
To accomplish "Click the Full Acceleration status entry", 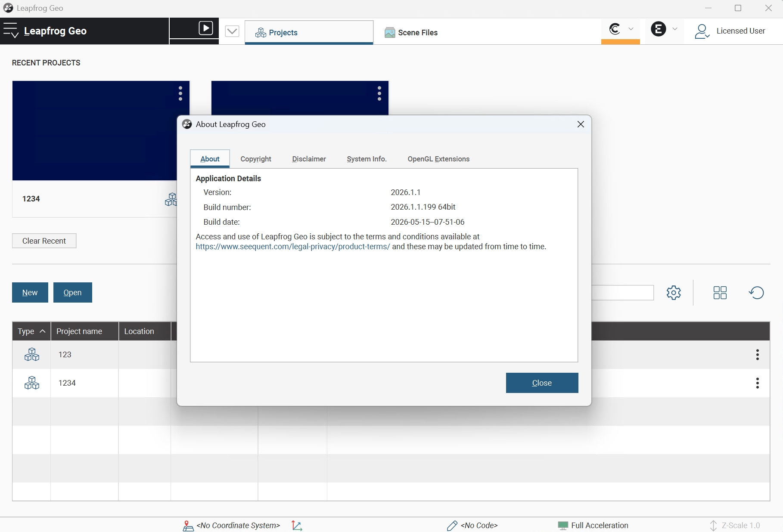I will pos(600,526).
